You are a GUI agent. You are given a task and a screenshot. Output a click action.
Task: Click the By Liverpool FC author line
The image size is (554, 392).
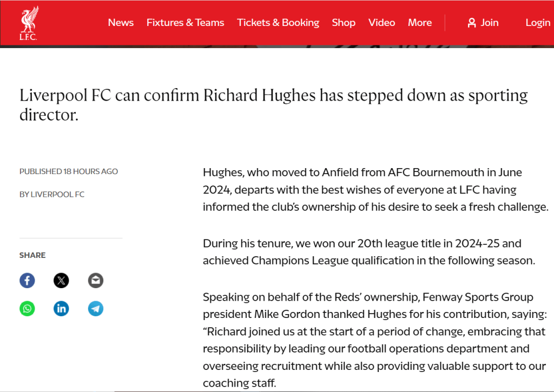pos(52,194)
